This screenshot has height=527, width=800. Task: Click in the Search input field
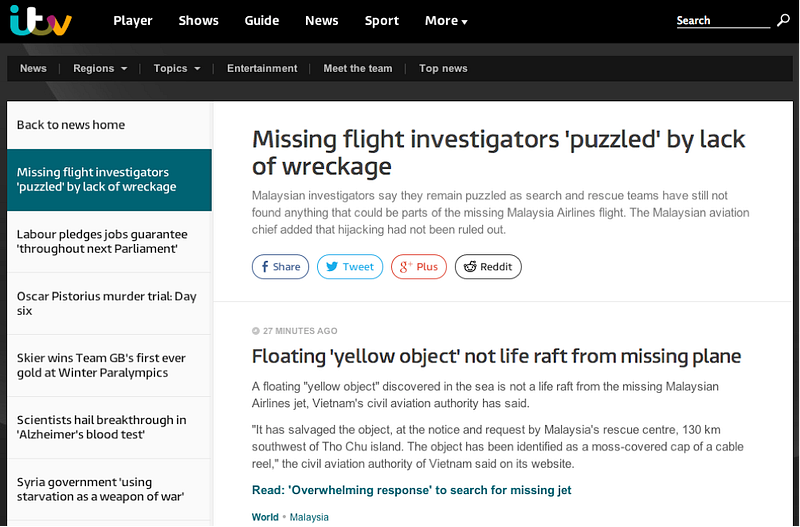(x=722, y=21)
